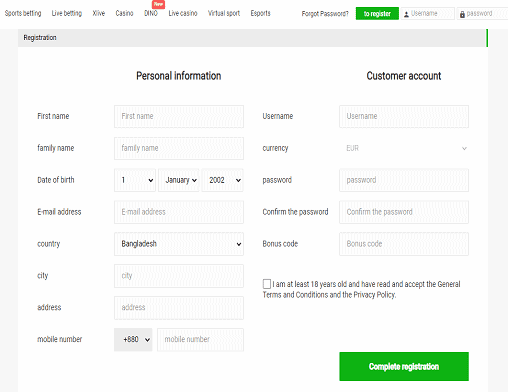Click the lock icon in login password field
This screenshot has width=508, height=392.
click(462, 14)
